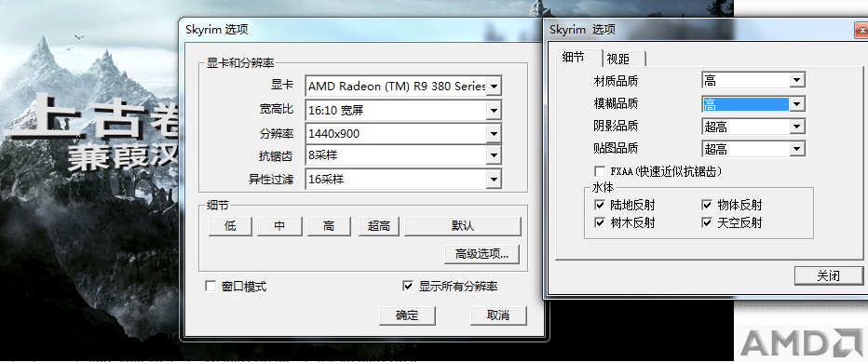
Task: Open the 模糊品质 dropdown
Action: 753,103
